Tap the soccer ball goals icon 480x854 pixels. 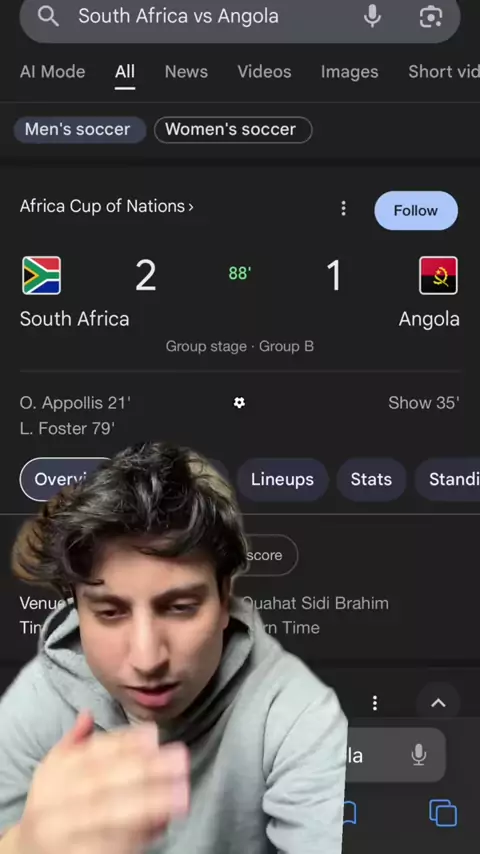coord(239,402)
